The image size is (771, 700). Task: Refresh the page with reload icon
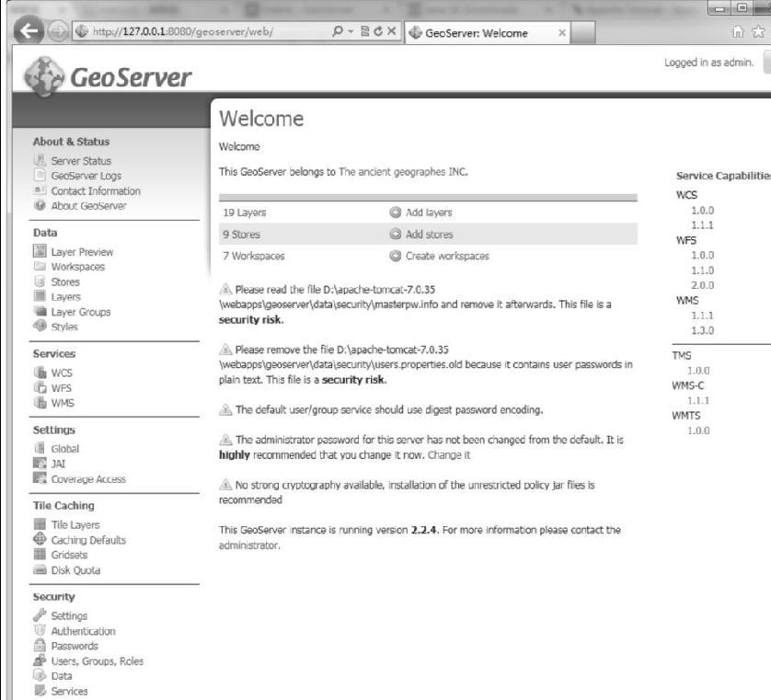click(x=378, y=31)
